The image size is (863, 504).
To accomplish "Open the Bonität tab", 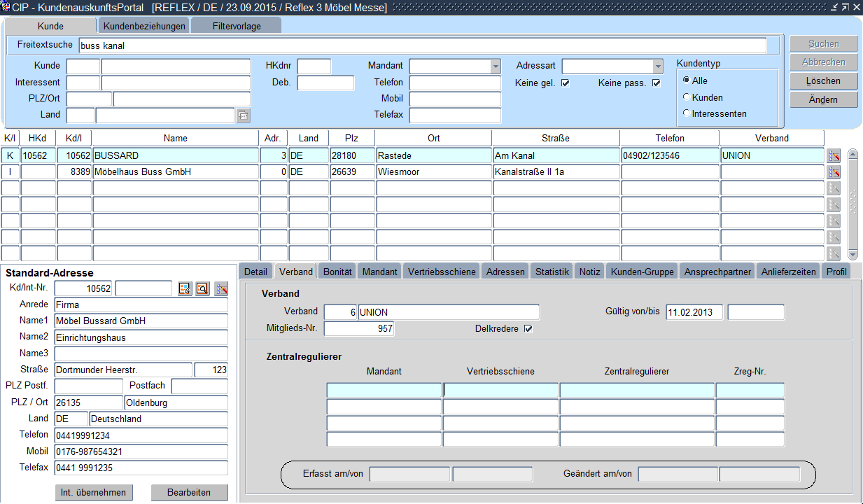I will coord(337,272).
